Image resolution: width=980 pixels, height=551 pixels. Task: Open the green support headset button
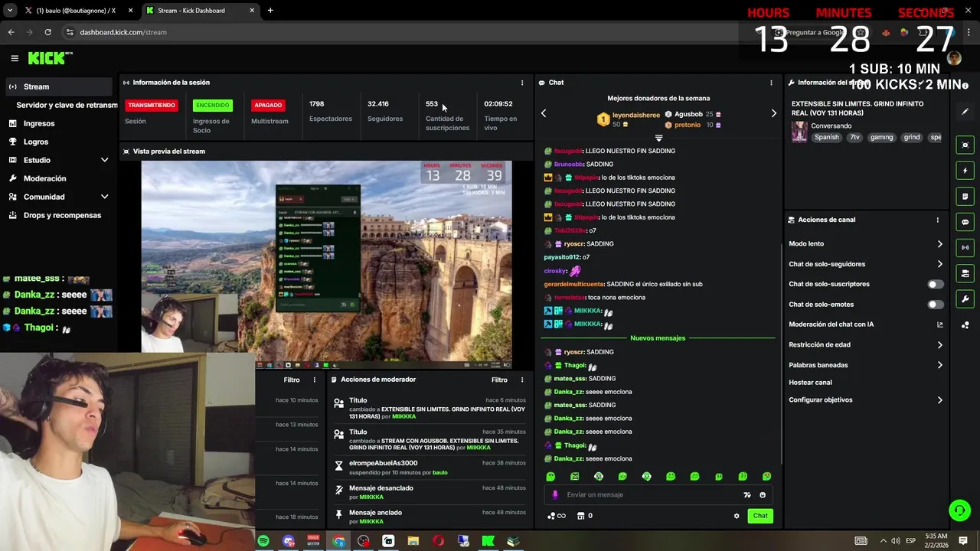tap(959, 510)
